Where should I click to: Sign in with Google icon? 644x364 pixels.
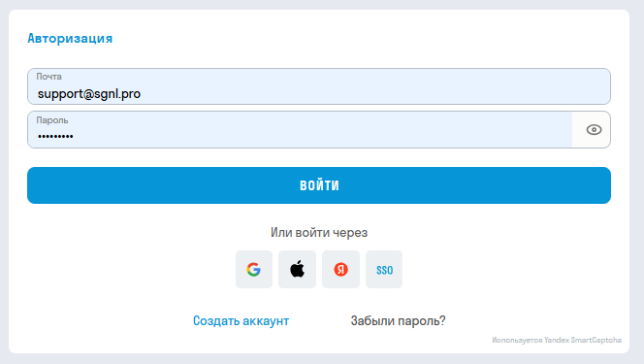tap(254, 270)
